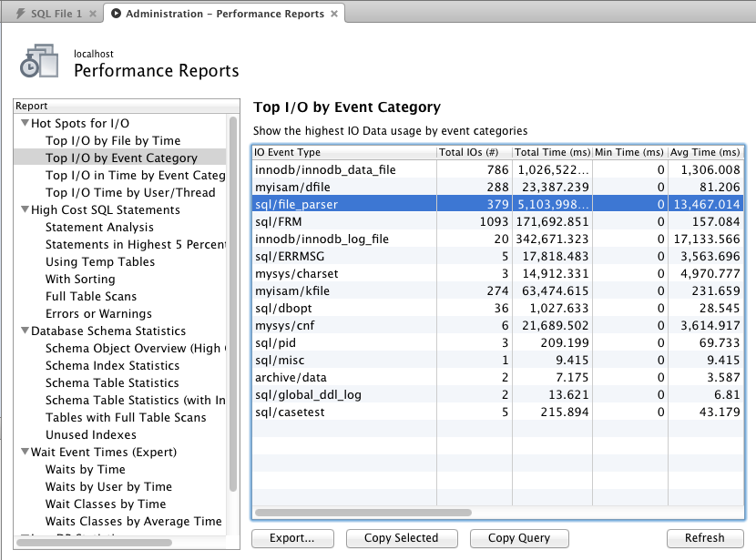Collapse the Wait Event Times (Expert) group
The height and width of the screenshot is (560, 756).
click(24, 453)
